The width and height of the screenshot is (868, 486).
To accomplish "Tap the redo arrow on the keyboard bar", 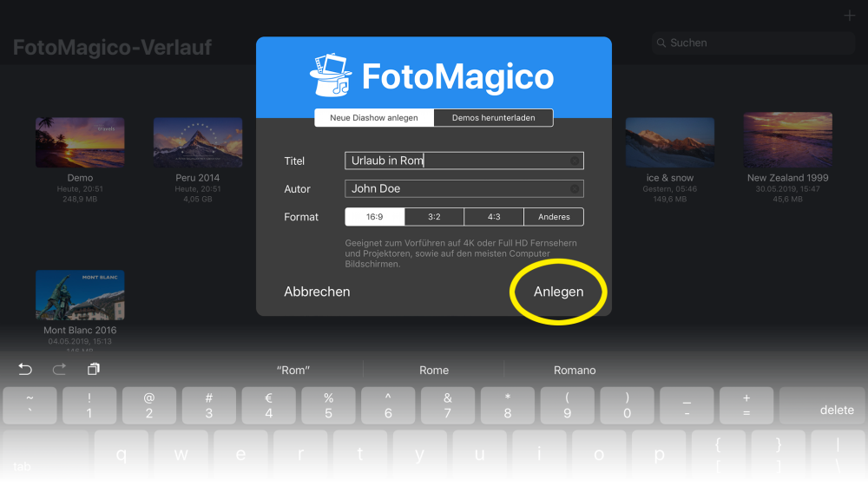I will tap(59, 369).
